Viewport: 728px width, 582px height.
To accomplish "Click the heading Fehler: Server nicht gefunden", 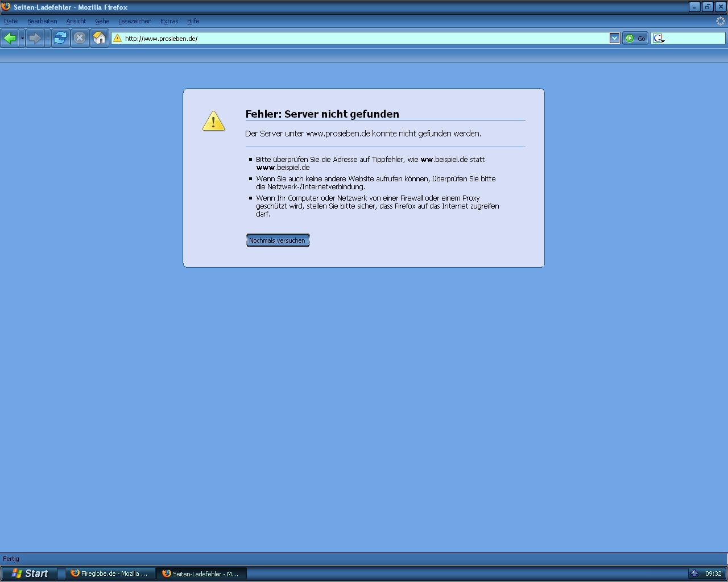I will pos(322,114).
